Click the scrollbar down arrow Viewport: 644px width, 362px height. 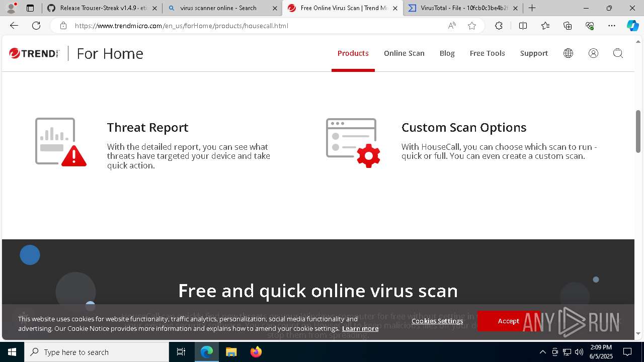(x=638, y=333)
